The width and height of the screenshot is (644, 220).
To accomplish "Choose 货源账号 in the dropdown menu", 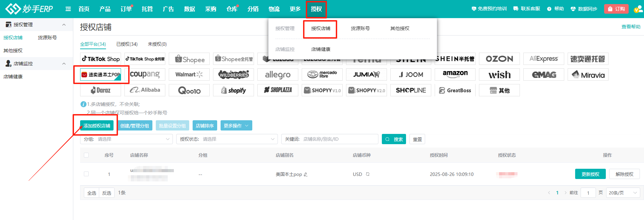I will coord(360,28).
